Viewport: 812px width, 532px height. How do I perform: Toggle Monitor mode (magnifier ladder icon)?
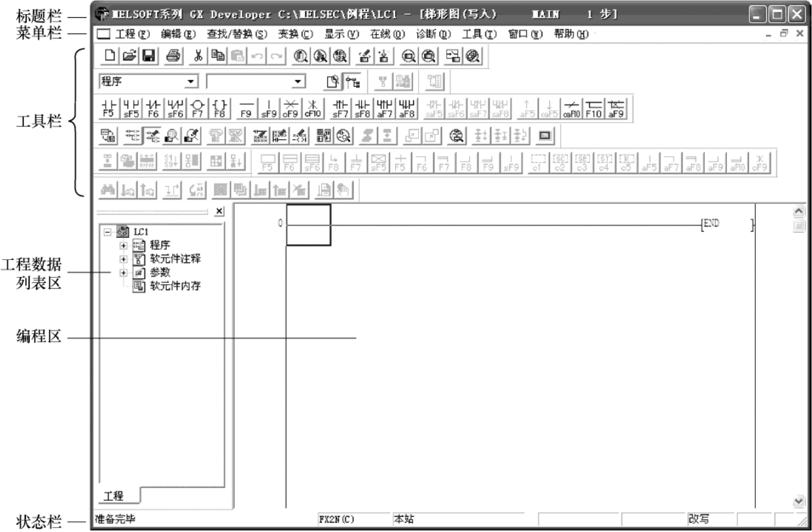pos(172,135)
